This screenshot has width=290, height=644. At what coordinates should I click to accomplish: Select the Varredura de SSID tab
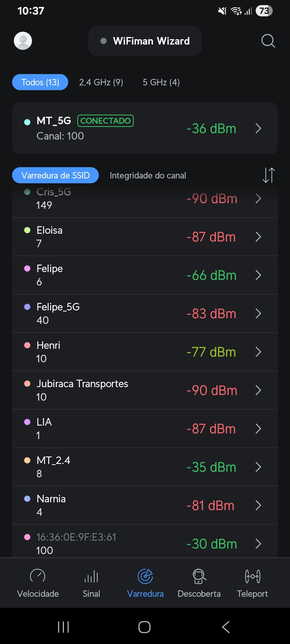55,175
